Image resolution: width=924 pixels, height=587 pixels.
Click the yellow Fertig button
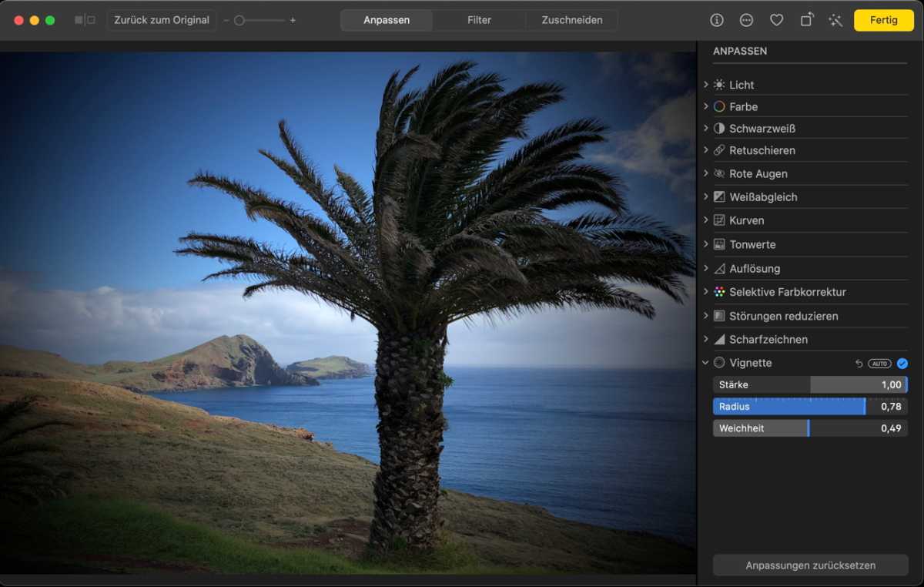point(883,20)
